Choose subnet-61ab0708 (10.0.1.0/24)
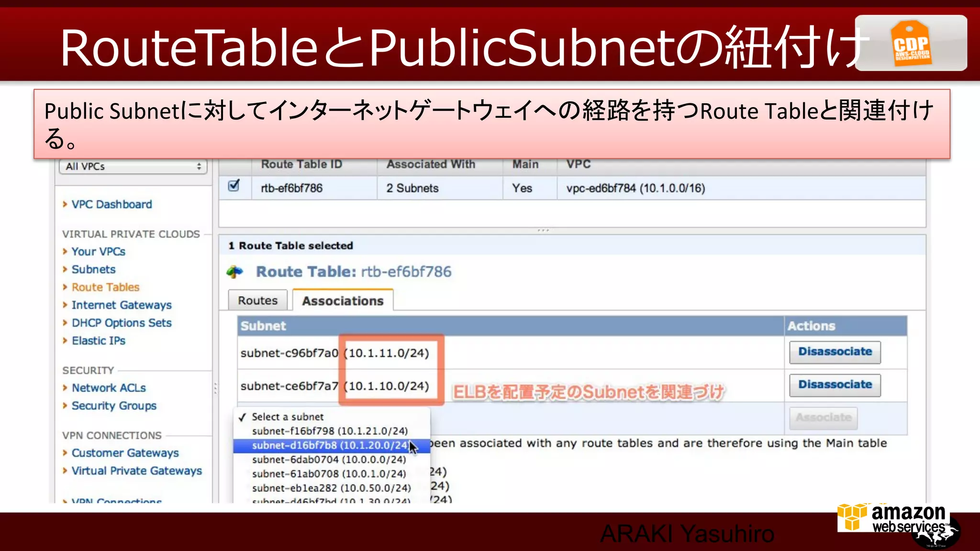This screenshot has width=980, height=551. [x=332, y=474]
